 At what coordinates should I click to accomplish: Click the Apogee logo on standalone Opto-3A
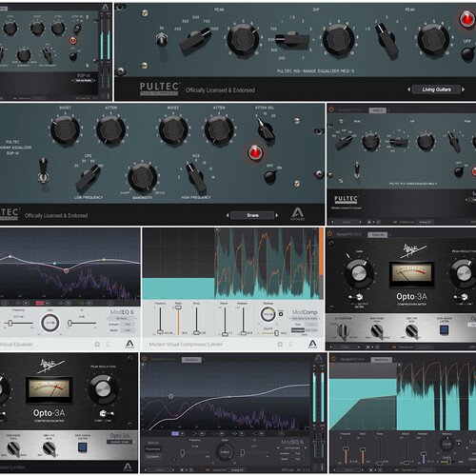click(x=128, y=467)
